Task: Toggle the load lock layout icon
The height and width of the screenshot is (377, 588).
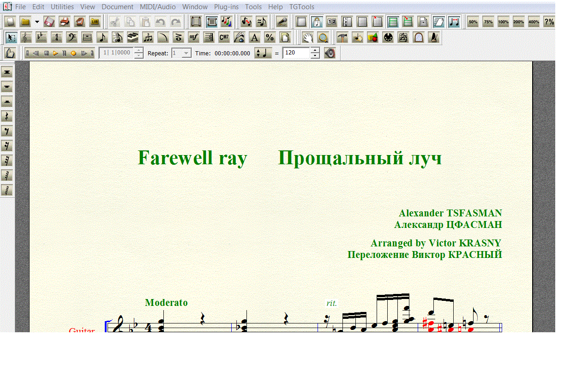Action: click(x=316, y=22)
